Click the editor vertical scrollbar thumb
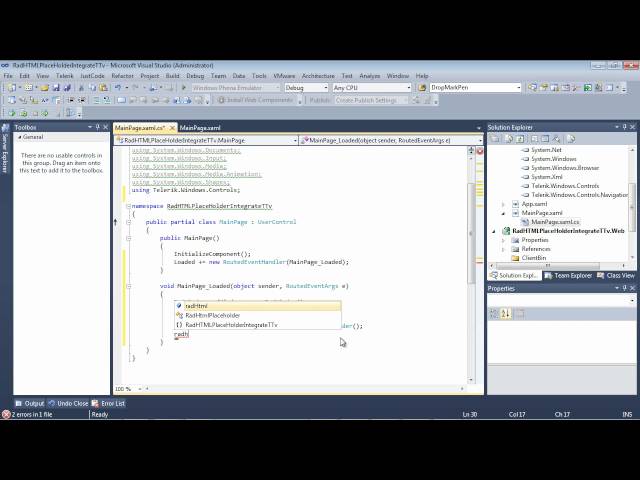 click(x=471, y=233)
